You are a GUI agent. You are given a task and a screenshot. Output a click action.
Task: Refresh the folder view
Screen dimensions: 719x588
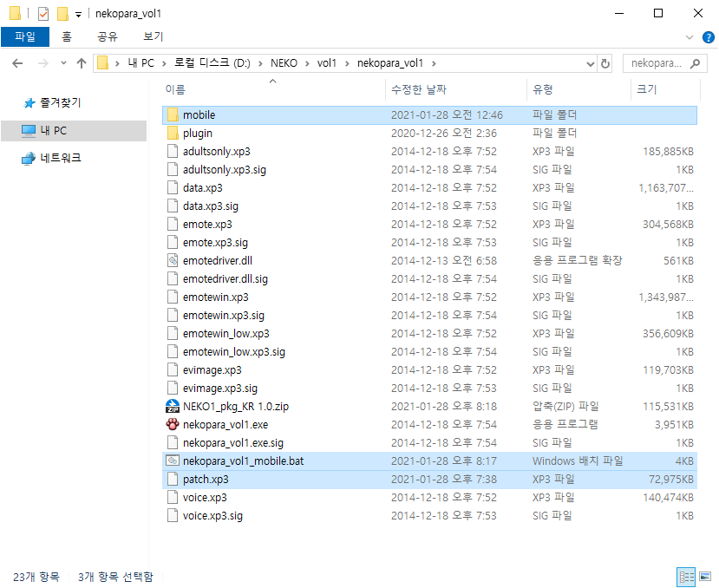[605, 63]
